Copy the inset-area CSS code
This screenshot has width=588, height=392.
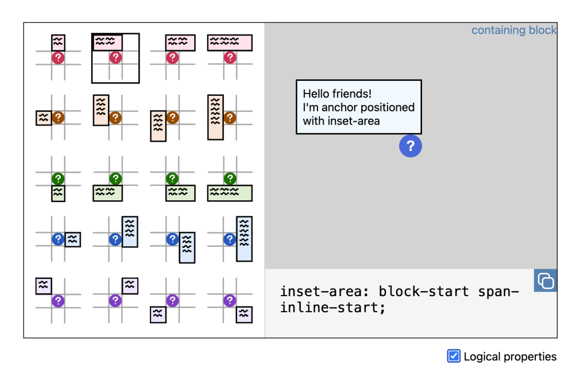pyautogui.click(x=545, y=281)
